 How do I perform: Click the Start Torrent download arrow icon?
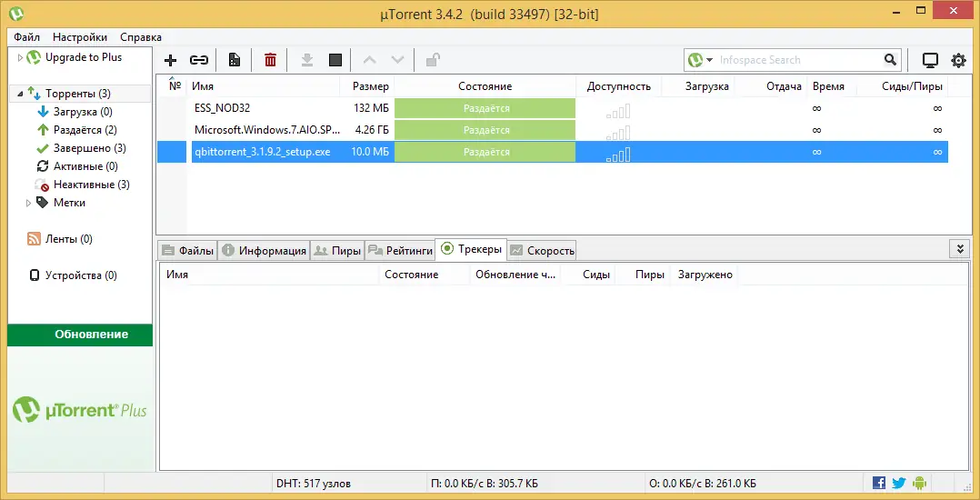tap(307, 60)
